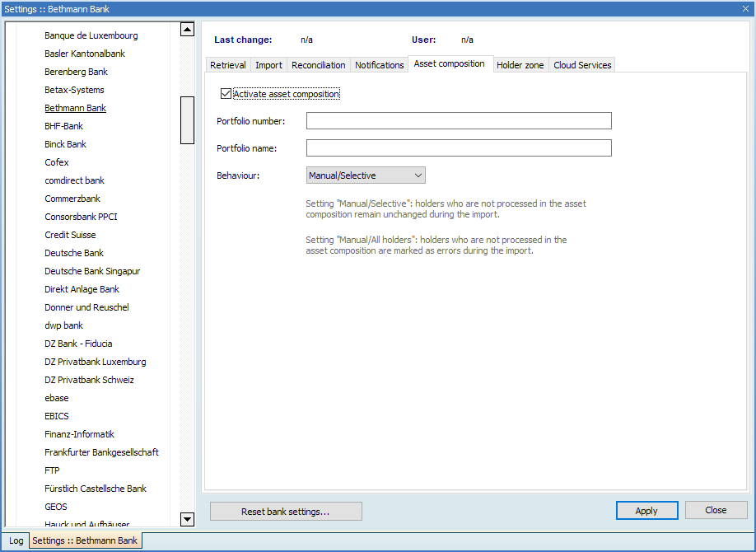Select Commerzbank in the bank list
The width and height of the screenshot is (756, 552).
(x=72, y=199)
